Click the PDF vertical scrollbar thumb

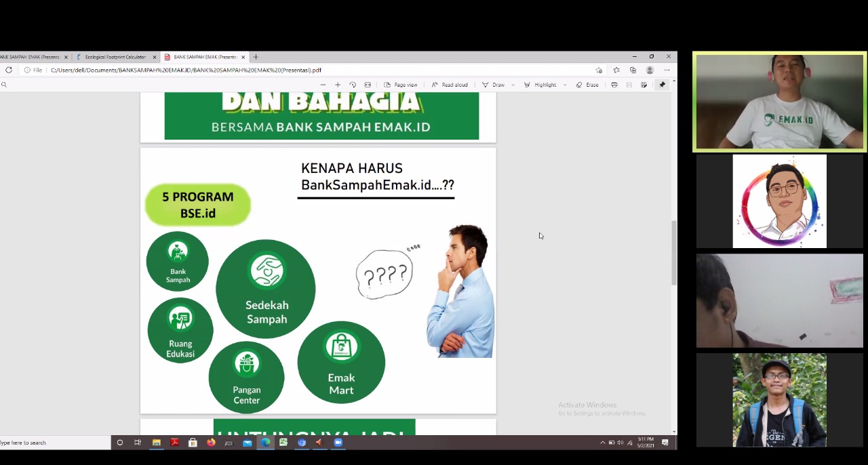coord(673,252)
